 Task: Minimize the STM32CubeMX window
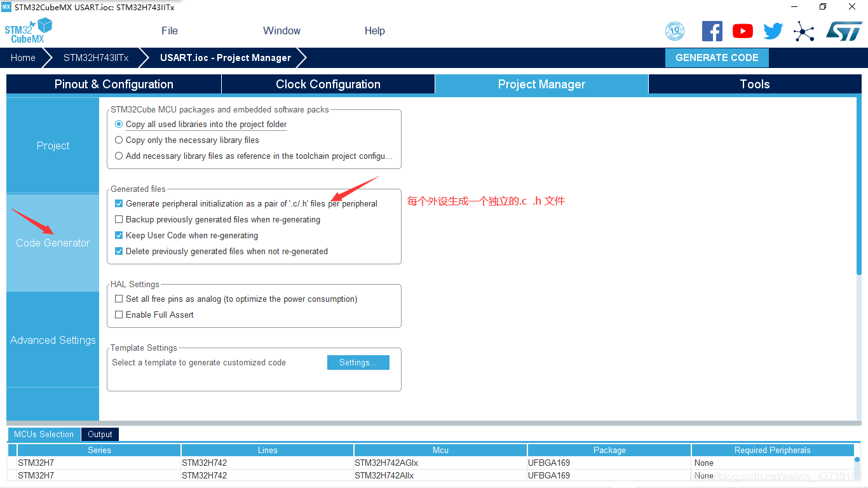[794, 7]
